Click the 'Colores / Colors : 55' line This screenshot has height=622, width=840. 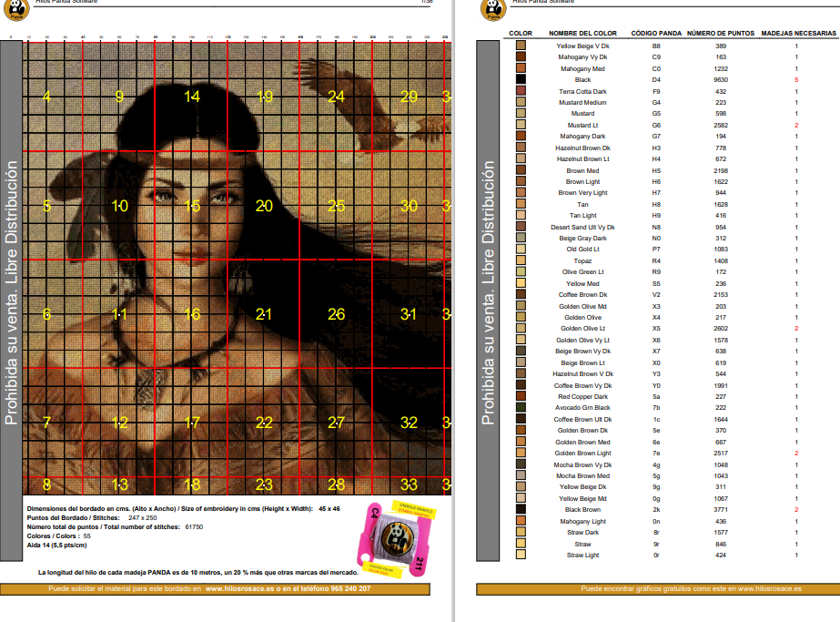pos(59,536)
